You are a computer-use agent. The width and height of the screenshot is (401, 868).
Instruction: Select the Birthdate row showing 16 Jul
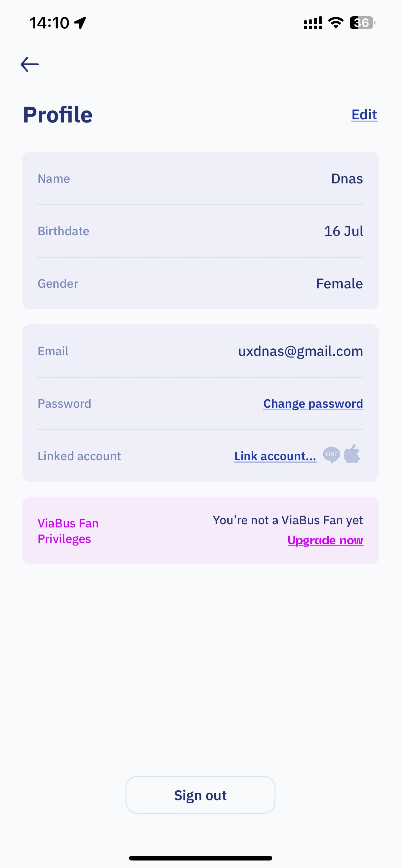pos(200,231)
